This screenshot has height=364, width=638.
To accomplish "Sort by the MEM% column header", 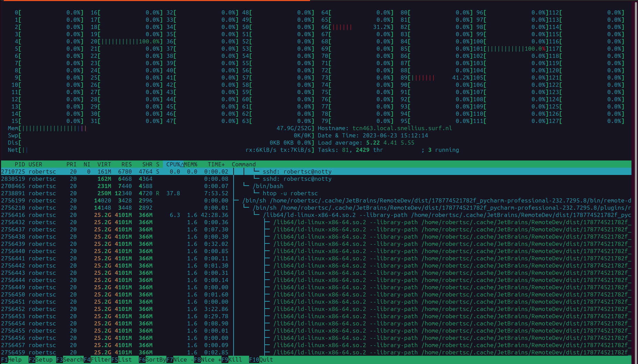I will [191, 164].
